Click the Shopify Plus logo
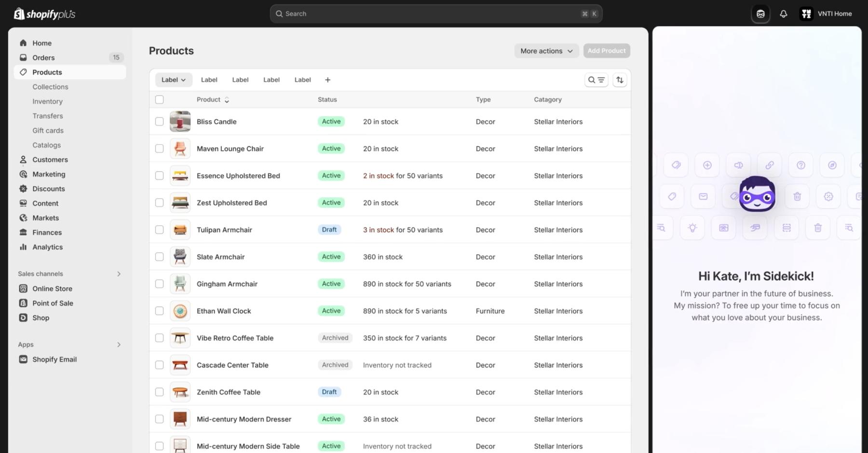 coord(44,14)
